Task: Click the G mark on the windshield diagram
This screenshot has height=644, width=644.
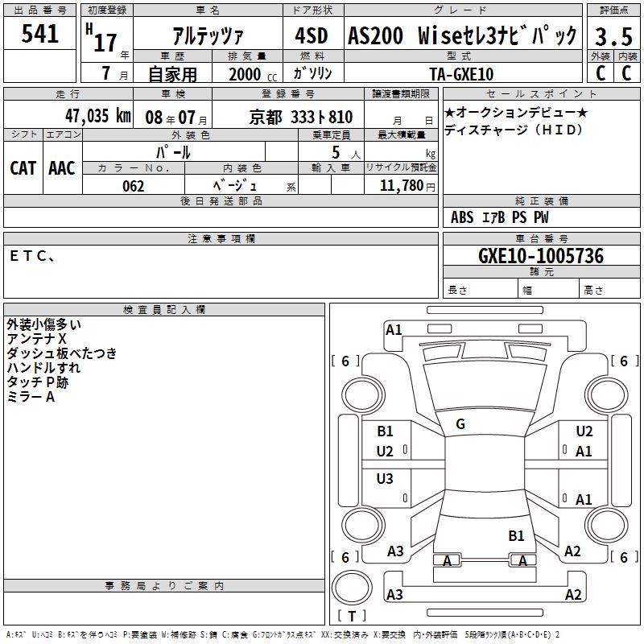Action: coord(460,424)
